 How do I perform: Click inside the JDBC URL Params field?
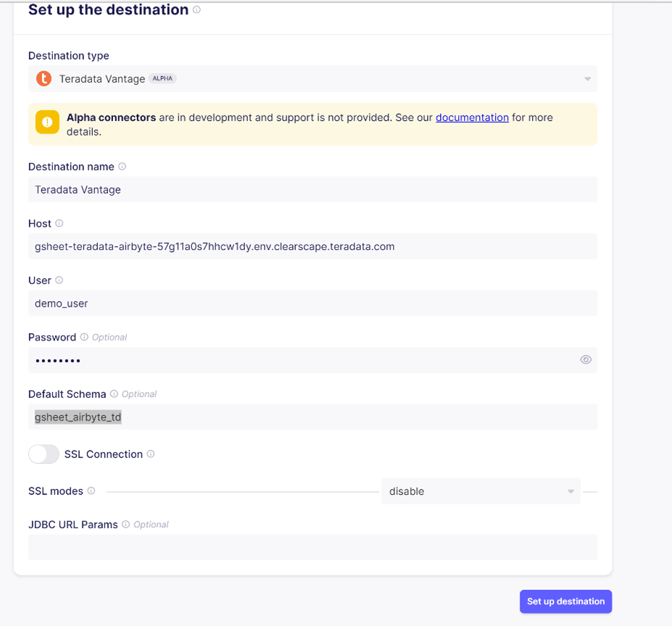click(x=312, y=547)
